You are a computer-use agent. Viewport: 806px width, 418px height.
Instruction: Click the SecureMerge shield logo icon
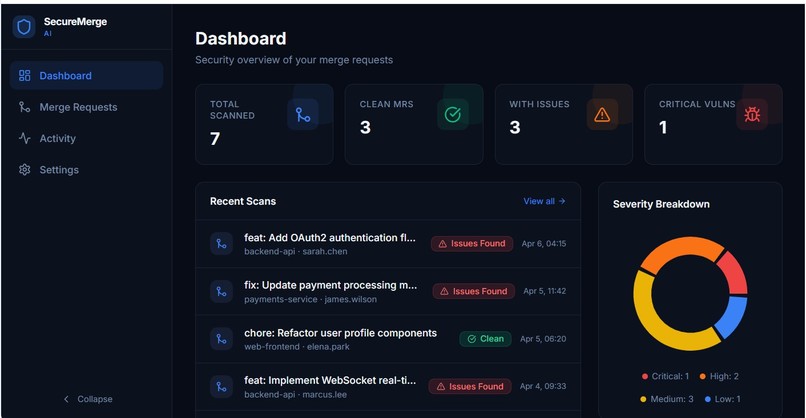pyautogui.click(x=24, y=27)
